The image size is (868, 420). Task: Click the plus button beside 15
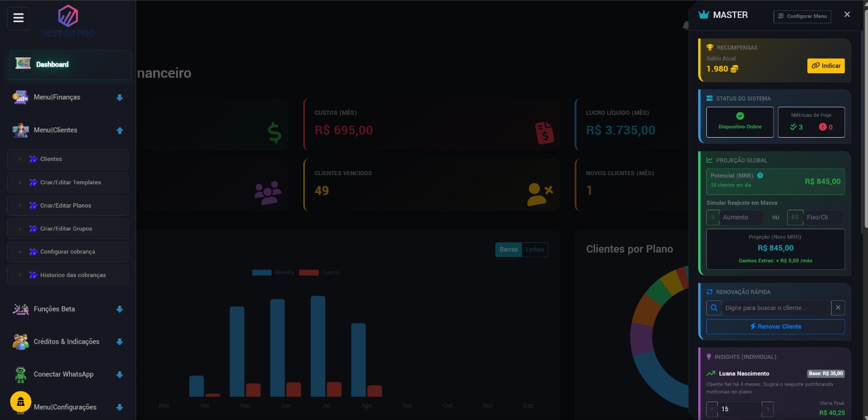pyautogui.click(x=712, y=409)
